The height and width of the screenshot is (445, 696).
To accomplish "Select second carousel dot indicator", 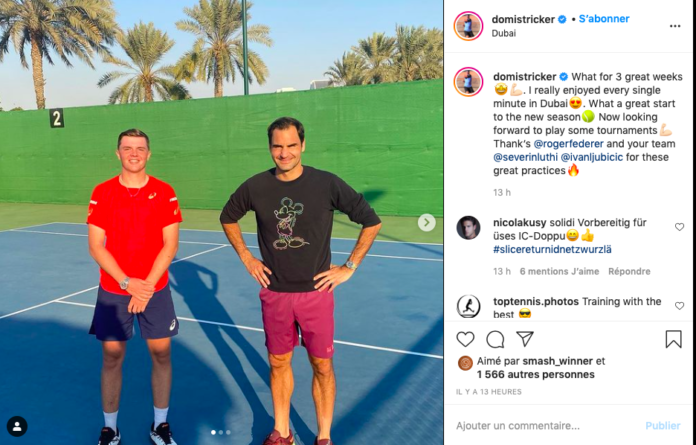I will (x=221, y=432).
